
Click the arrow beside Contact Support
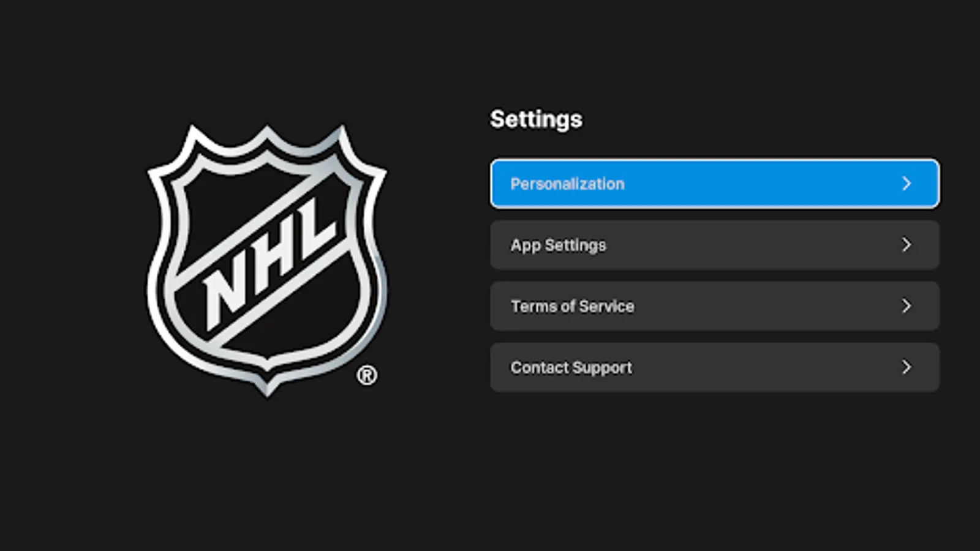[x=907, y=367]
